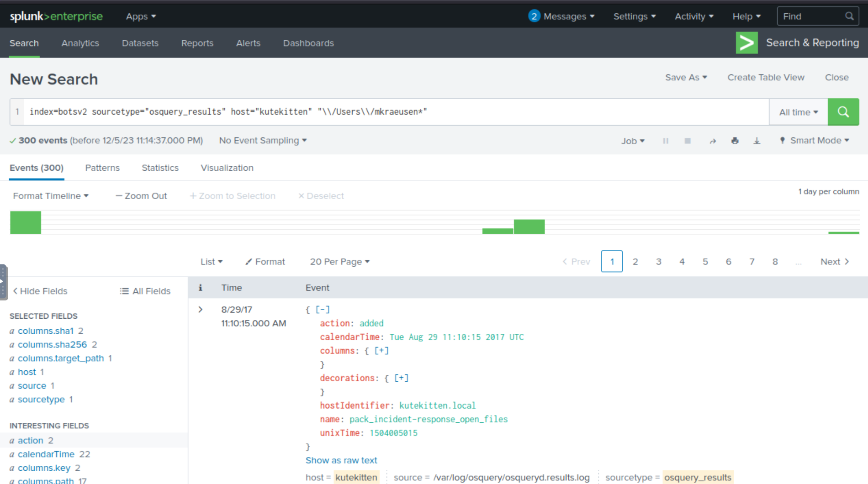Screen dimensions: 868x484
Task: Click Close search button
Action: point(837,78)
